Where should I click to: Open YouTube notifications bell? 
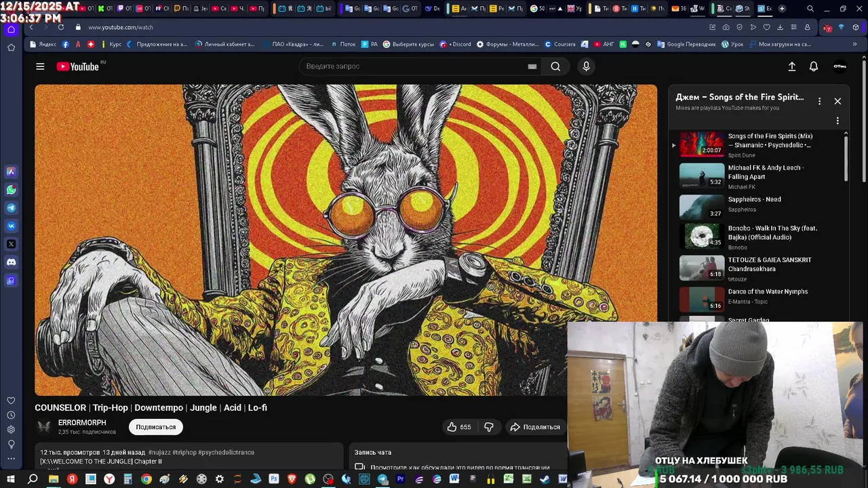pyautogui.click(x=814, y=66)
